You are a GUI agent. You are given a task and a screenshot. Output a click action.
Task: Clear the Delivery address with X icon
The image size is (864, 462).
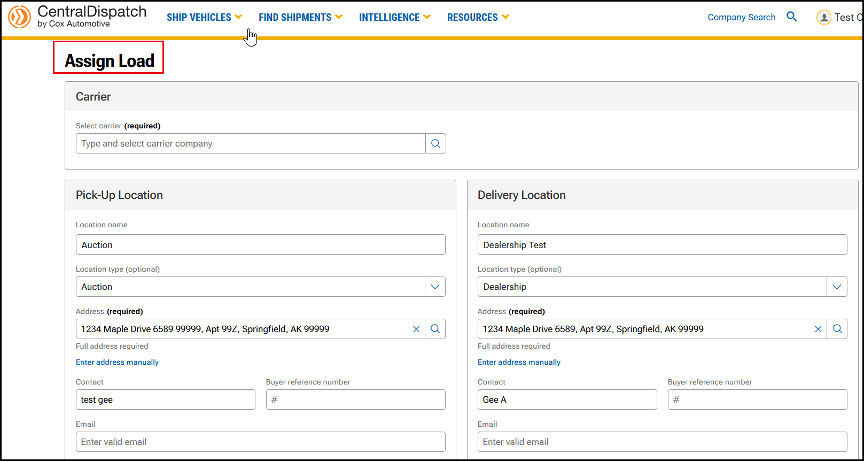coord(818,329)
